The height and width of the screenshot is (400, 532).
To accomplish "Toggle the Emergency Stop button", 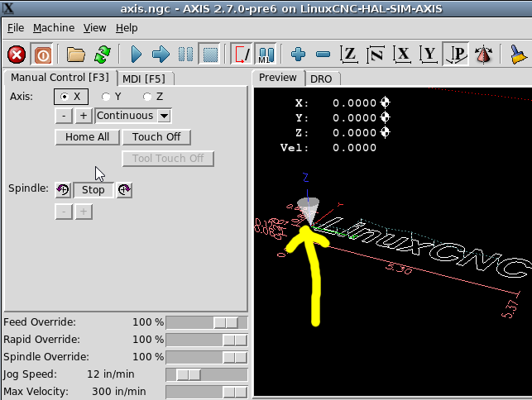I will tap(17, 55).
